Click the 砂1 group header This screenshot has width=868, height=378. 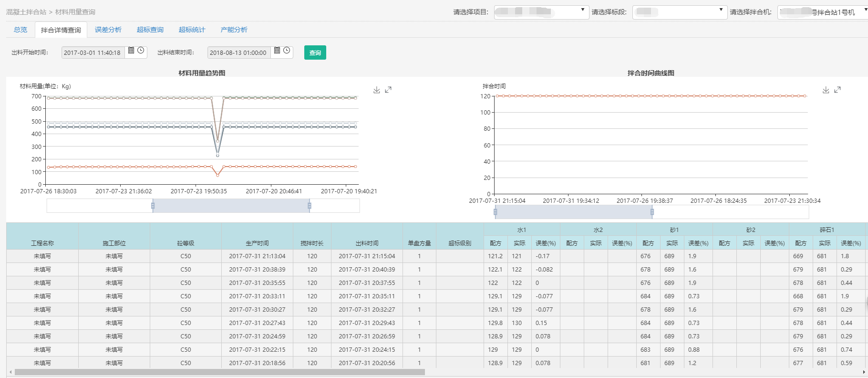(x=674, y=230)
